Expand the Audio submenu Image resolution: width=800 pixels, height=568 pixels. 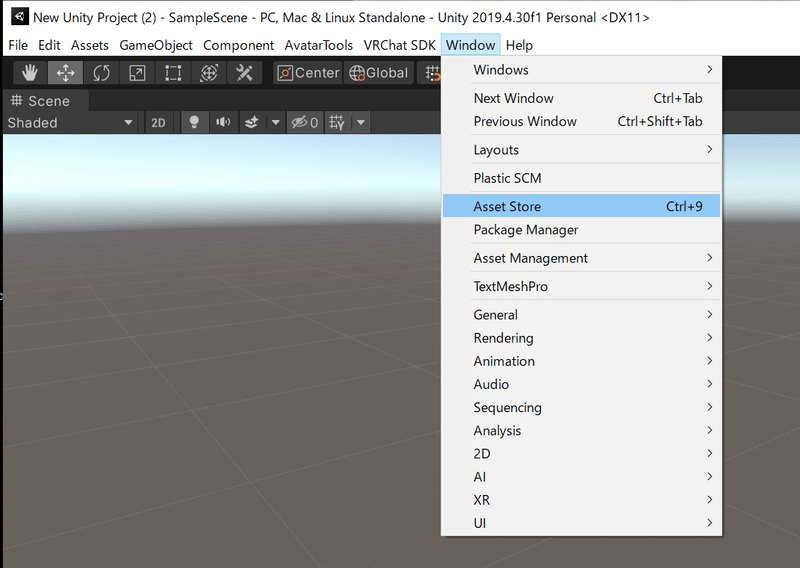point(582,384)
